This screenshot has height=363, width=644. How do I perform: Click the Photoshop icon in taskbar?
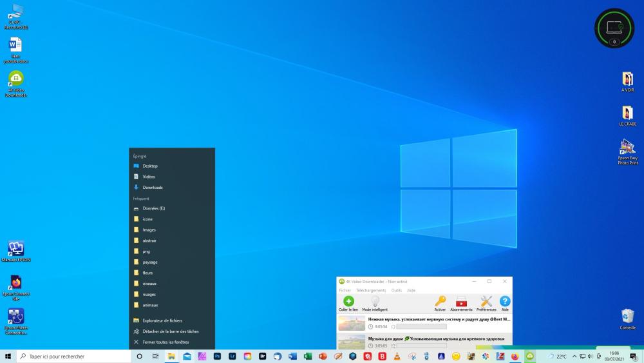click(218, 356)
